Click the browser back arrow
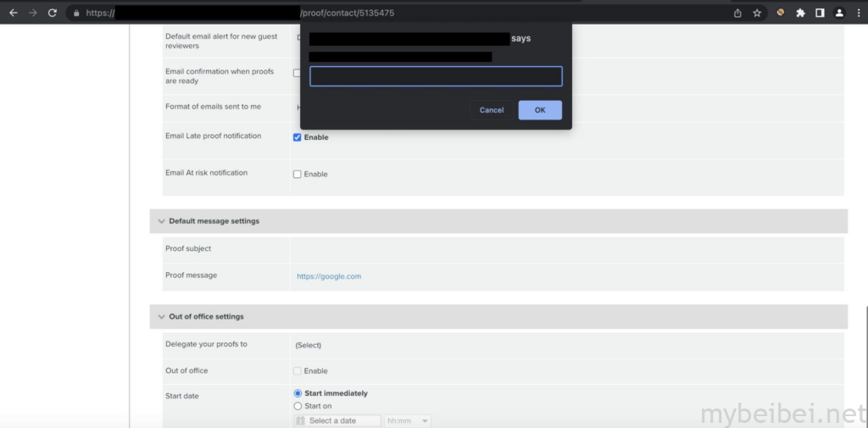This screenshot has width=868, height=428. click(13, 13)
